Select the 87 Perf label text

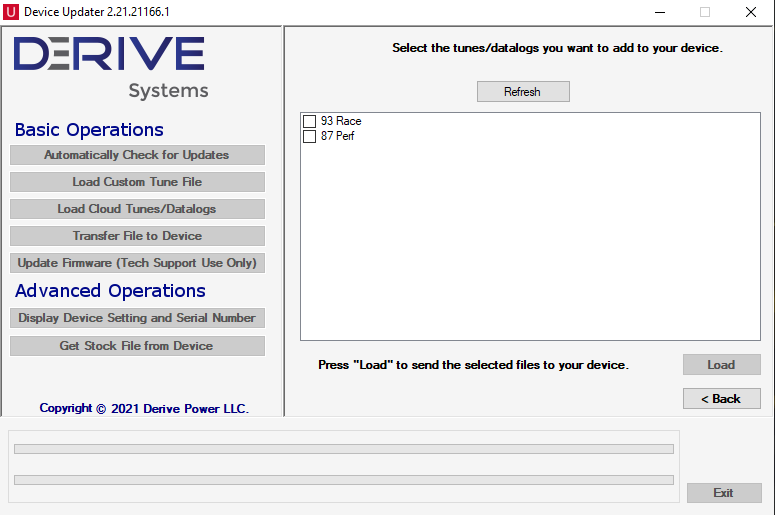point(338,136)
